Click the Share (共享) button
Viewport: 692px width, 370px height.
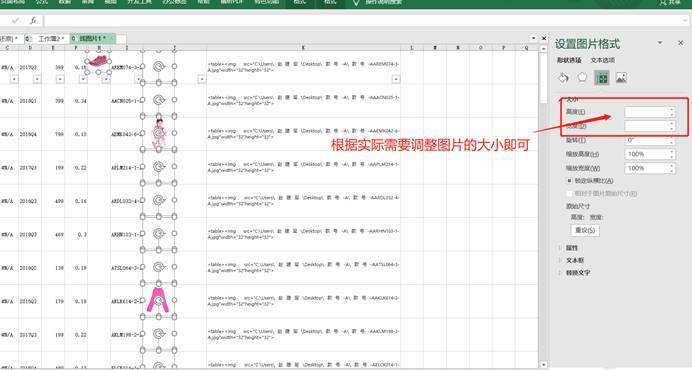tap(670, 3)
